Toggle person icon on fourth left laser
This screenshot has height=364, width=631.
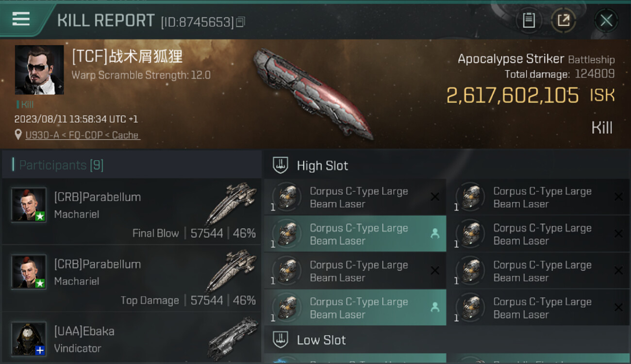(x=435, y=307)
